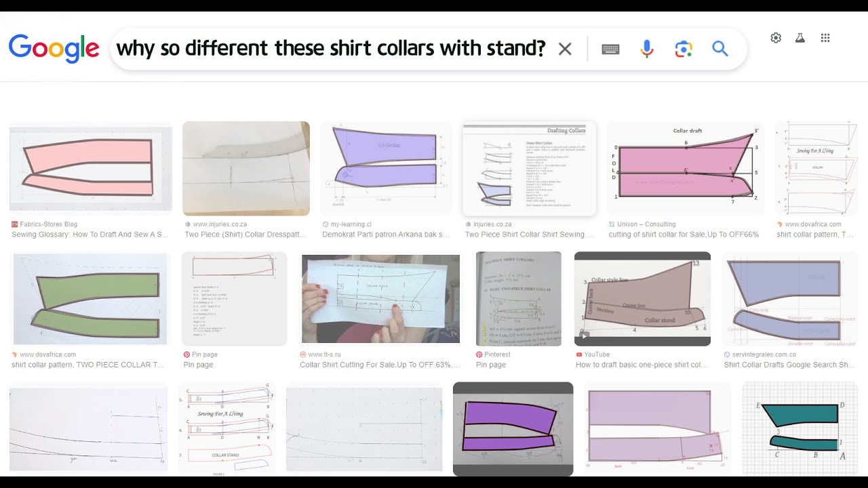This screenshot has width=868, height=488.
Task: Search by image with Google Lens
Action: (x=684, y=49)
